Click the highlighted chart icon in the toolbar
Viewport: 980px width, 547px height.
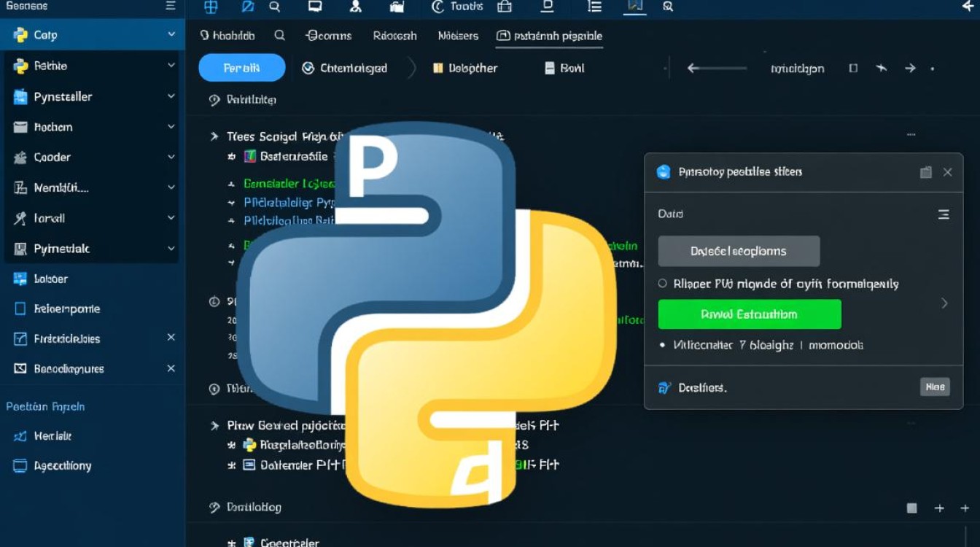click(634, 7)
